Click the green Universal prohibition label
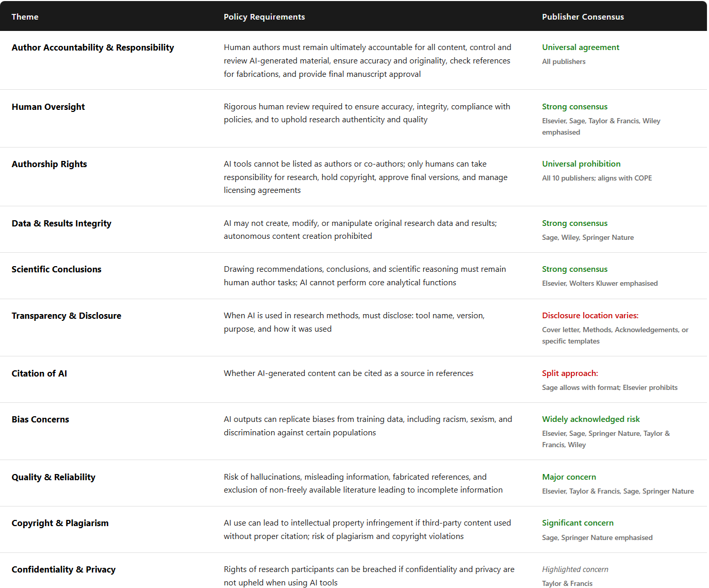The width and height of the screenshot is (709, 588). [581, 164]
